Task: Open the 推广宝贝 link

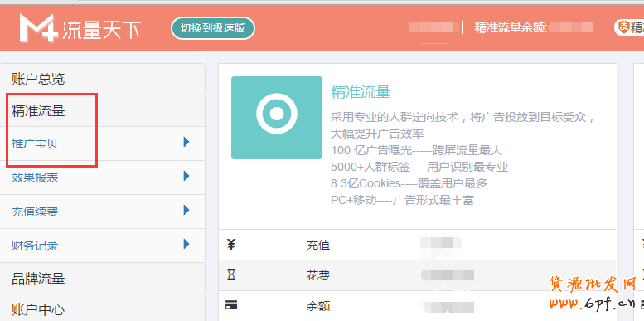Action: (35, 143)
